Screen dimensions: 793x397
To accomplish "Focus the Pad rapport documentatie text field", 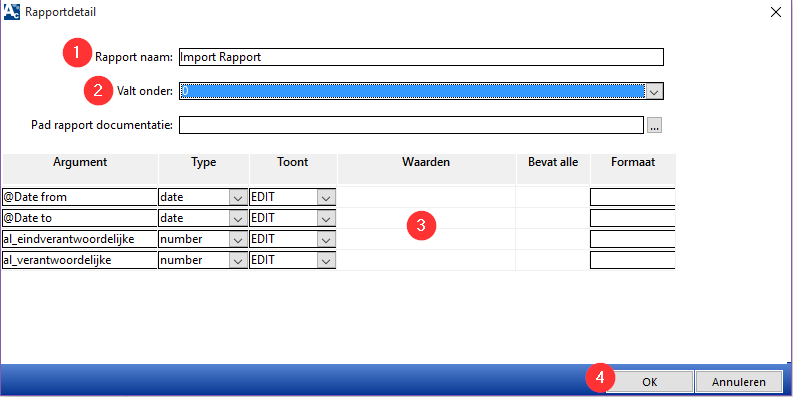I will click(x=411, y=125).
